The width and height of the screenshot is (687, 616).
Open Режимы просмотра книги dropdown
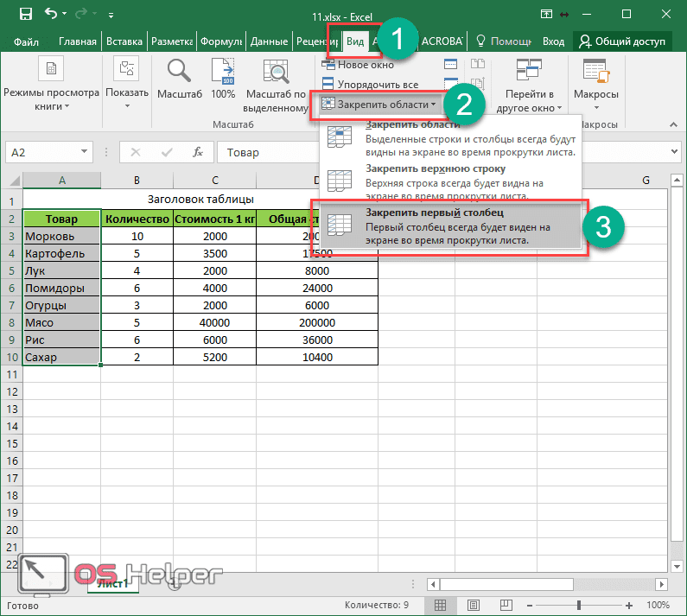[51, 84]
